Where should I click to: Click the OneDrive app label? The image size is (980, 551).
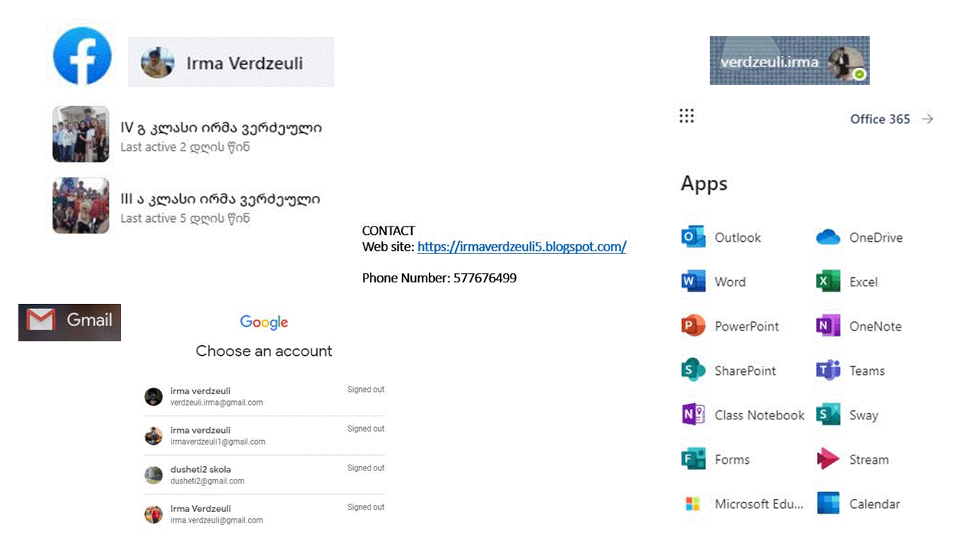[876, 238]
